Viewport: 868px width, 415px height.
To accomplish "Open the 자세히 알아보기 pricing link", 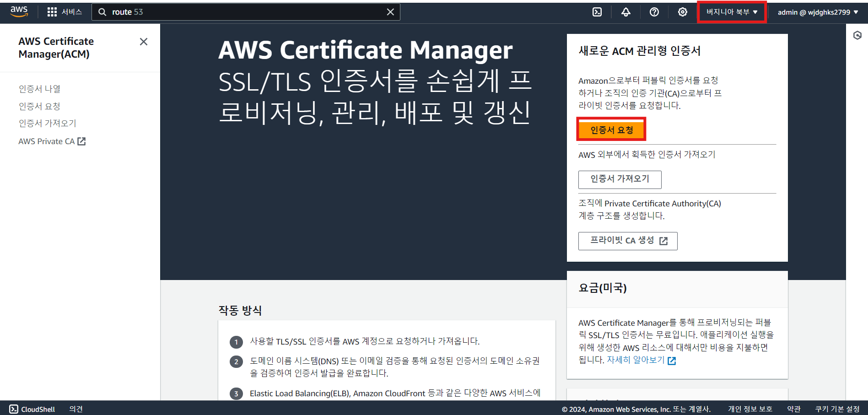I will 636,360.
